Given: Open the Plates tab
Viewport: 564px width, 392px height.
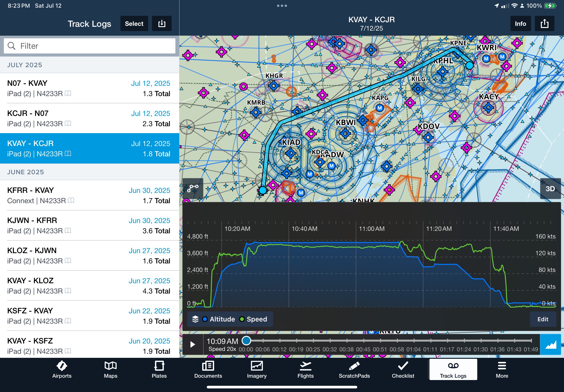Looking at the screenshot, I should click(159, 370).
